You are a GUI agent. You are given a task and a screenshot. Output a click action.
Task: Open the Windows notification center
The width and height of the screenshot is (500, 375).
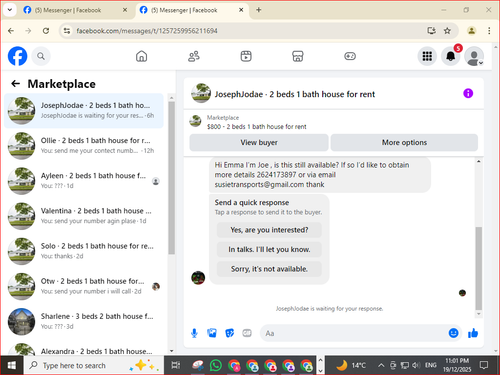[x=483, y=365]
